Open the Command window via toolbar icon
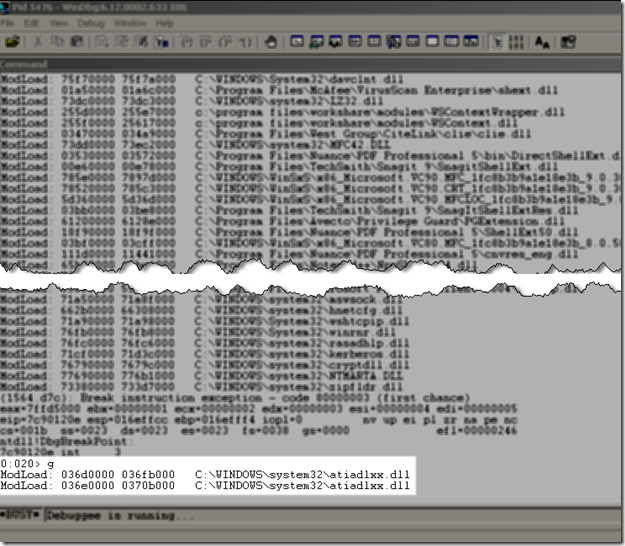 (298, 42)
